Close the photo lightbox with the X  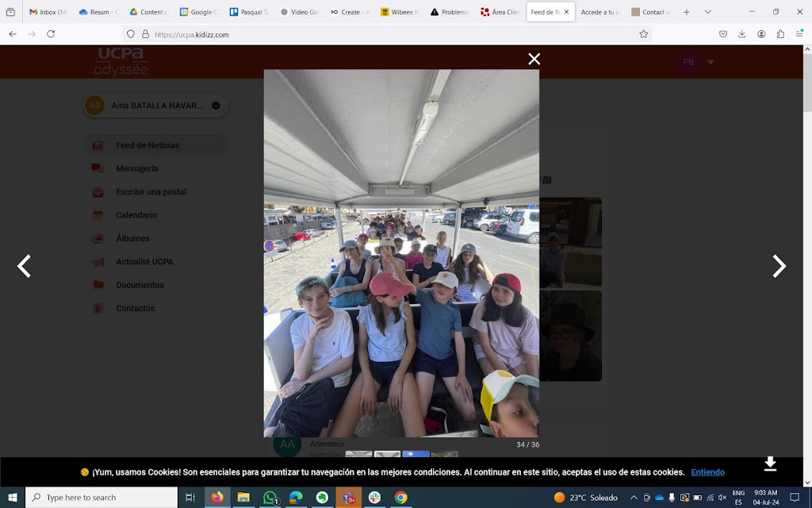(x=534, y=59)
